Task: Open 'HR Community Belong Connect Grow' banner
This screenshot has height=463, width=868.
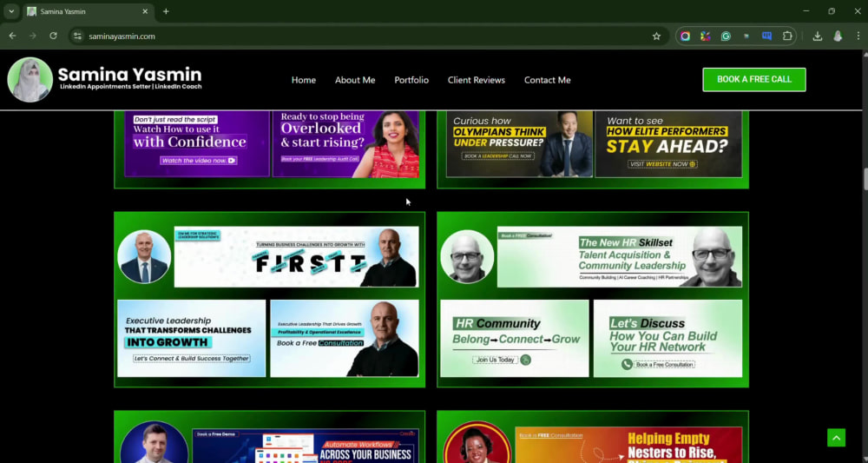Action: 514,339
